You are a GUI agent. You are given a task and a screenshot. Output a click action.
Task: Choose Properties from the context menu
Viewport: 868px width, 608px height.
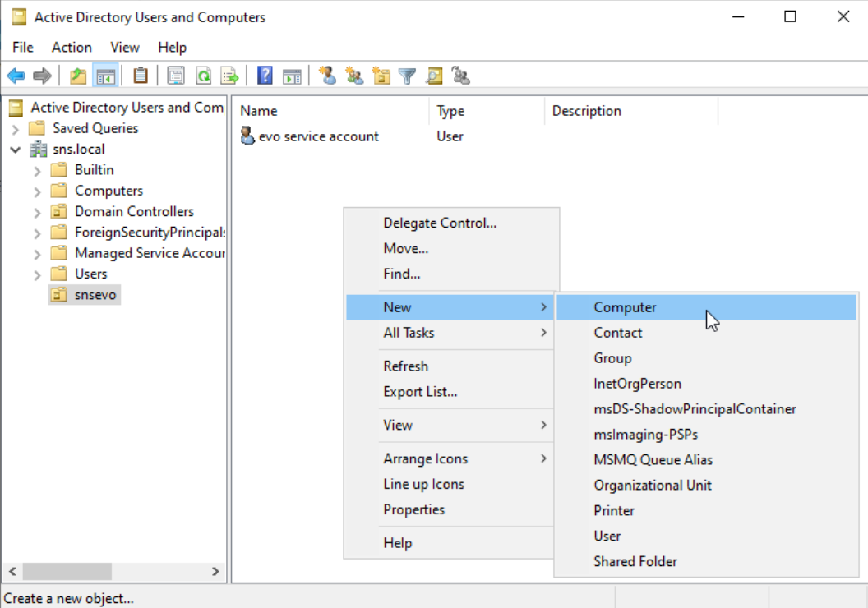450,509
